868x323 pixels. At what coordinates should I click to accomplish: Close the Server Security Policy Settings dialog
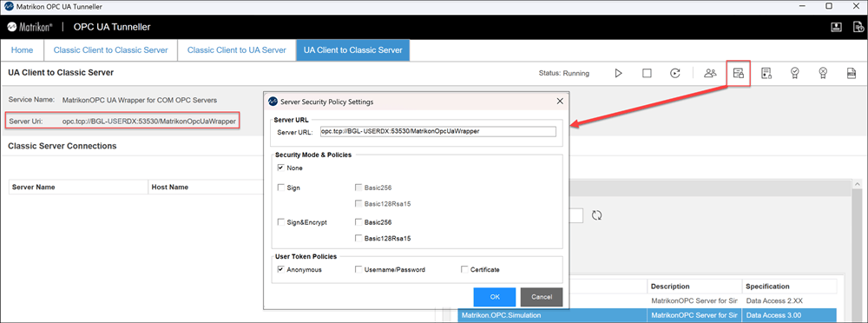point(560,102)
